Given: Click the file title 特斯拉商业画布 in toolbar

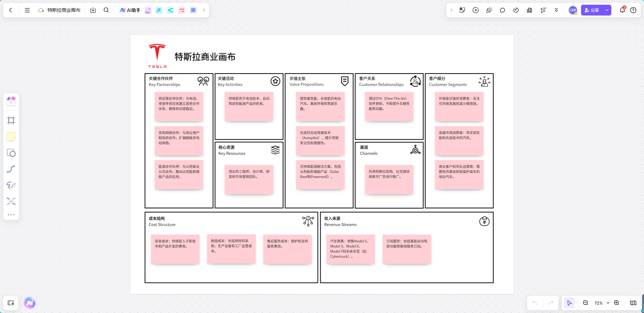Looking at the screenshot, I should [64, 10].
